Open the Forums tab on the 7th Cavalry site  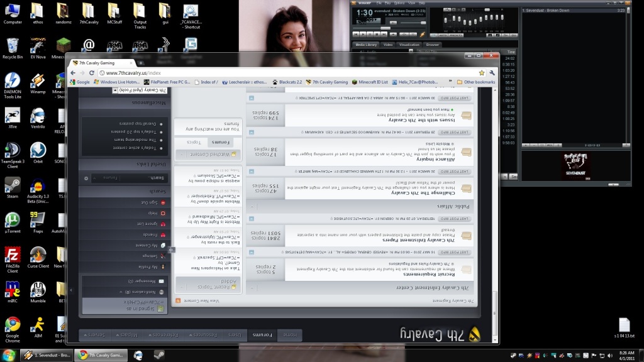263,335
